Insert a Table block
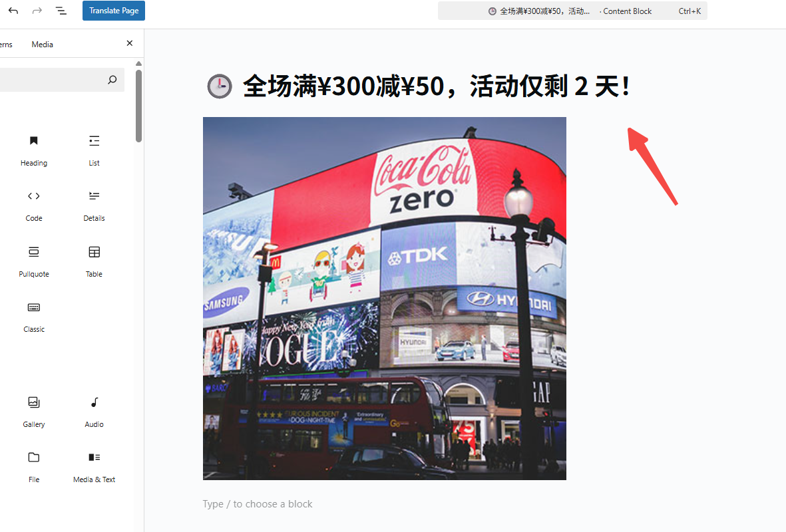 click(x=94, y=261)
